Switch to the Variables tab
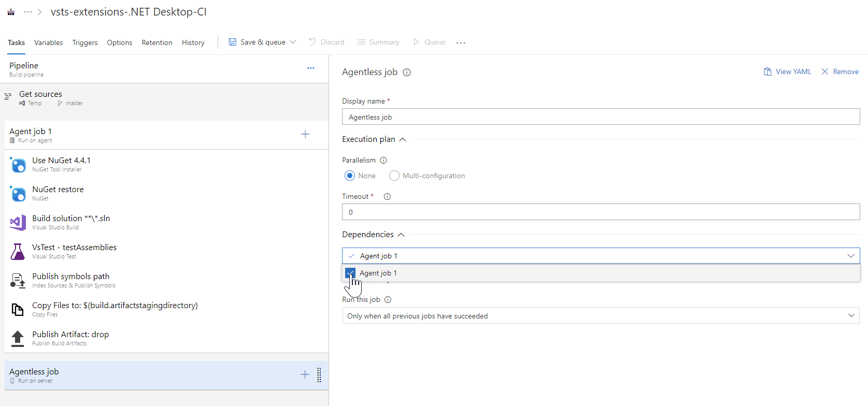868x406 pixels. tap(48, 42)
